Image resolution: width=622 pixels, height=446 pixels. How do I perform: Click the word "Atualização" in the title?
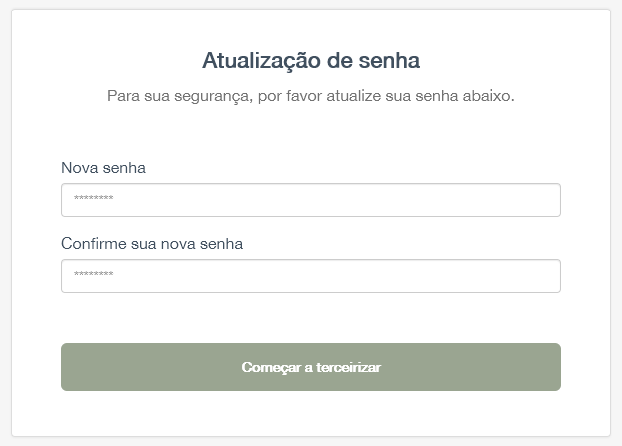pyautogui.click(x=261, y=61)
